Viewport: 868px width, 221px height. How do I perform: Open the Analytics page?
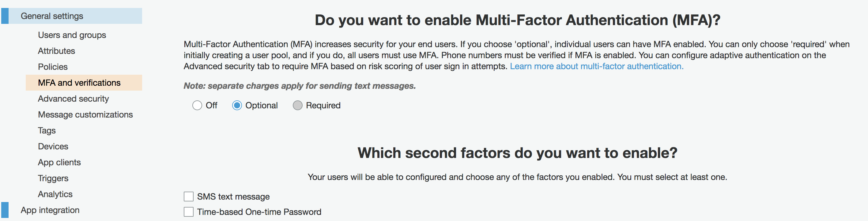[x=55, y=194]
